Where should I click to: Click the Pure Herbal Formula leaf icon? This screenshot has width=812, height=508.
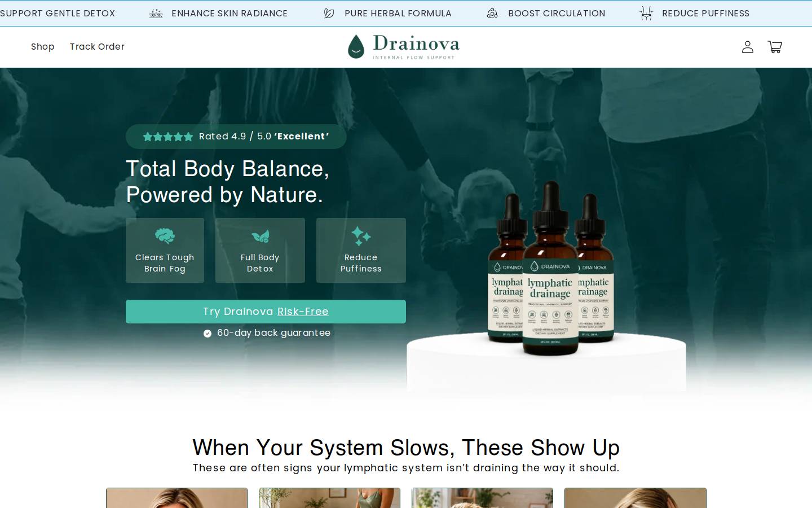pos(329,13)
